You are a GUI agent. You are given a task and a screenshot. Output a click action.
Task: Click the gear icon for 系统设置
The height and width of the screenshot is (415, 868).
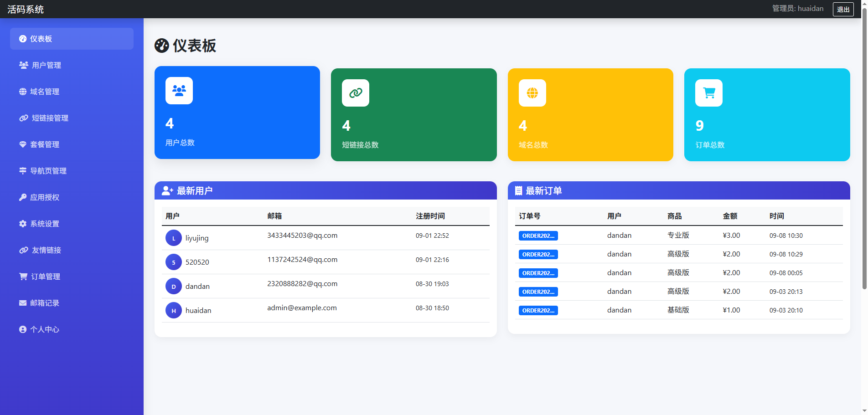(23, 224)
